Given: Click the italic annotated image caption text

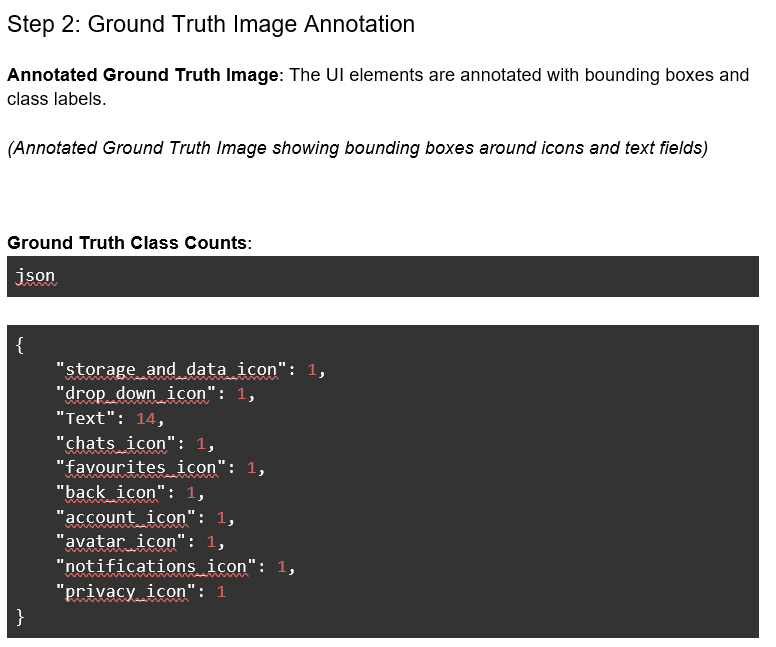Looking at the screenshot, I should pos(357,148).
